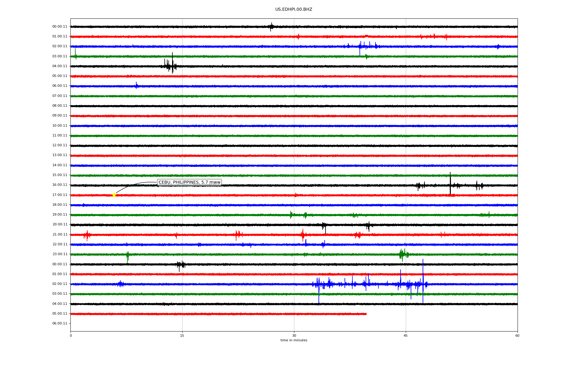Click the CEBU, PHILIPPINES 5.7 mww label
588x368 pixels.
tap(189, 182)
